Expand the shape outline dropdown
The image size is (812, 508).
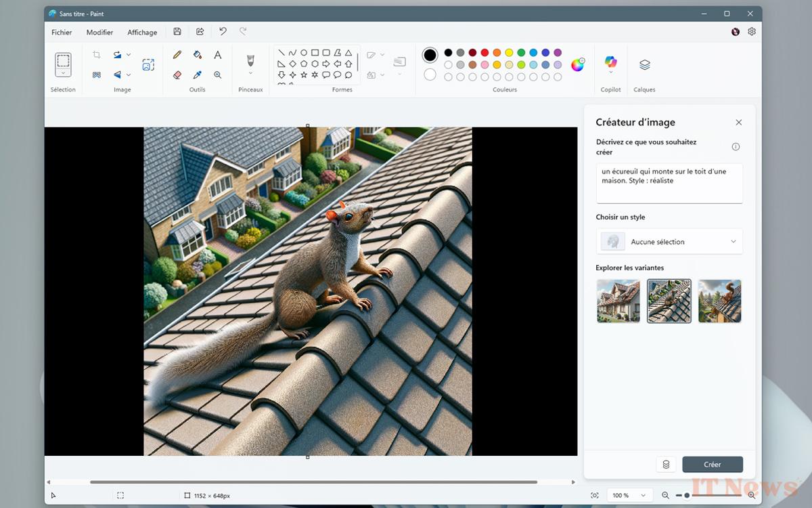tap(382, 55)
